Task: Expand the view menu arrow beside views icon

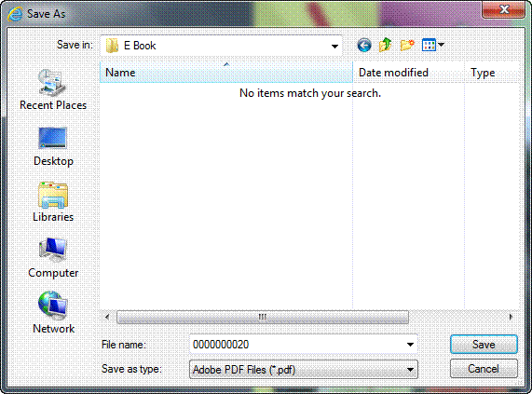Action: pyautogui.click(x=441, y=45)
